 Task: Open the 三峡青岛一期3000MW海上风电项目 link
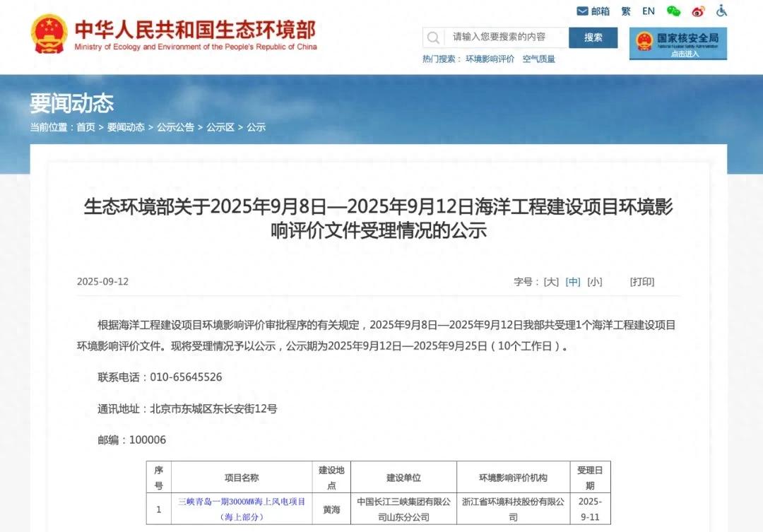pos(242,509)
